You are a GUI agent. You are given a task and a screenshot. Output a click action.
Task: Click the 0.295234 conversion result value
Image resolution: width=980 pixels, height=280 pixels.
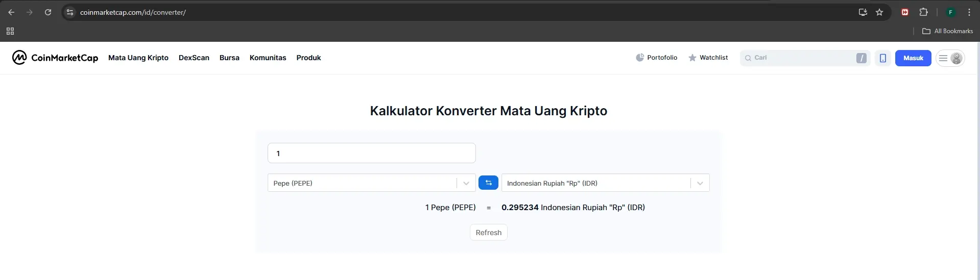click(520, 208)
